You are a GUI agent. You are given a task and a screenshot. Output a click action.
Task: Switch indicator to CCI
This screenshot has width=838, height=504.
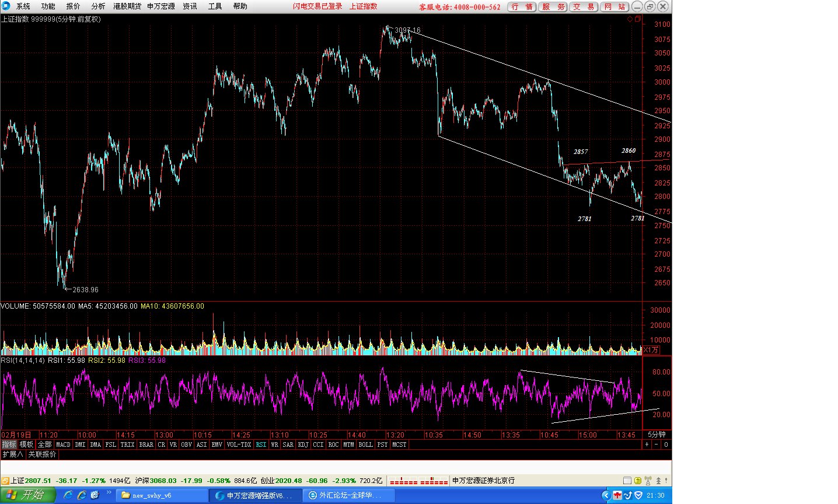coord(318,444)
